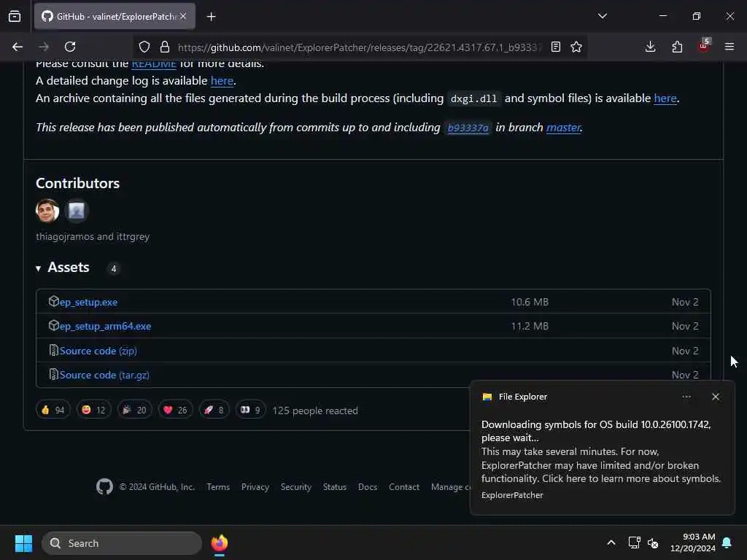Open the clock showing 9:03 AM
The height and width of the screenshot is (560, 747).
click(693, 542)
